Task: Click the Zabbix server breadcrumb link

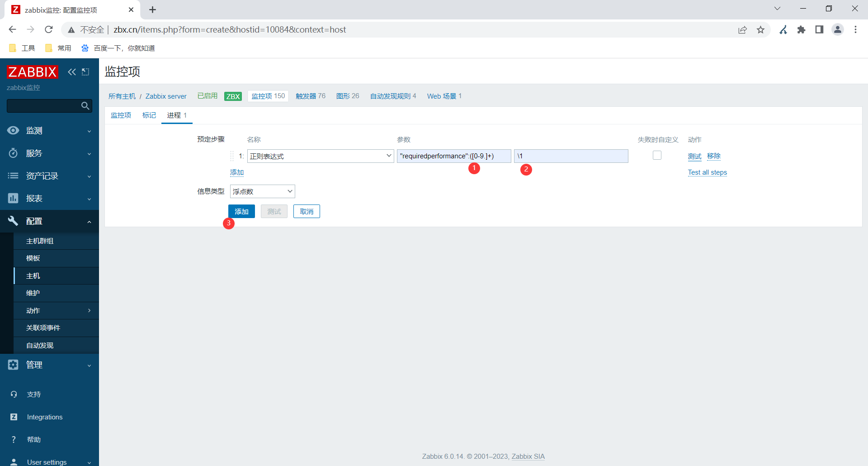Action: [166, 96]
